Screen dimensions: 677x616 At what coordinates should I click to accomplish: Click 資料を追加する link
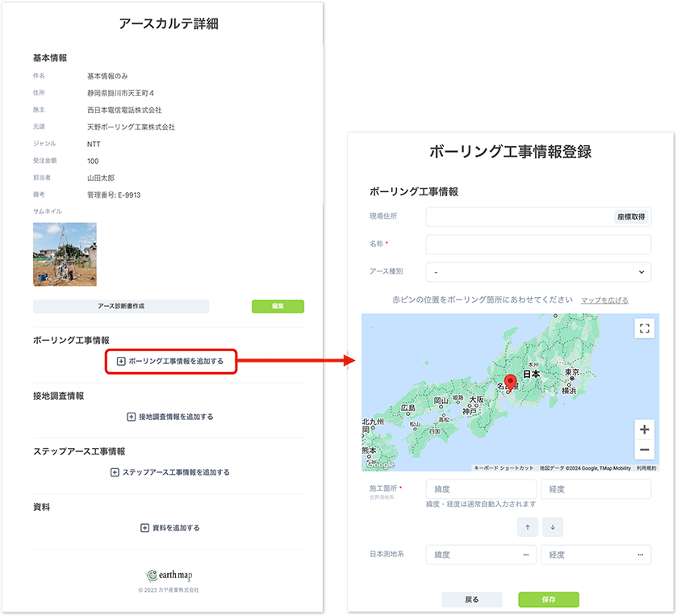[170, 528]
